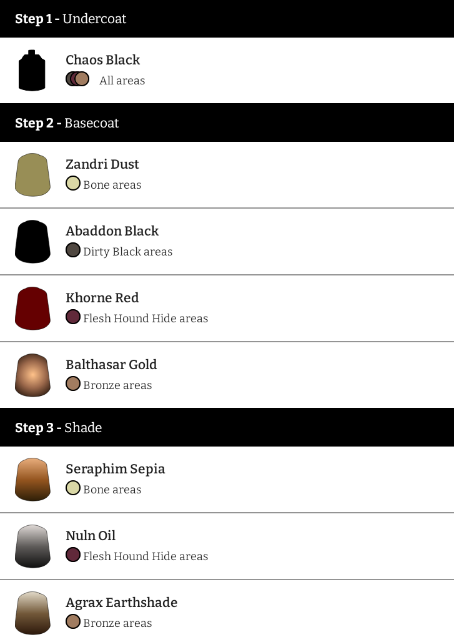
Task: Click Bone areas swatch under Seraphim Sepia
Action: [x=73, y=488]
